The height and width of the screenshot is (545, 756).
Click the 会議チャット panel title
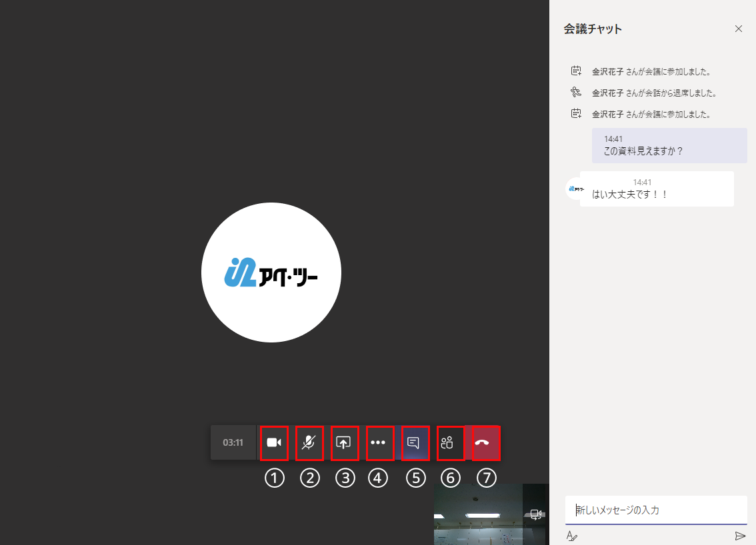[593, 29]
